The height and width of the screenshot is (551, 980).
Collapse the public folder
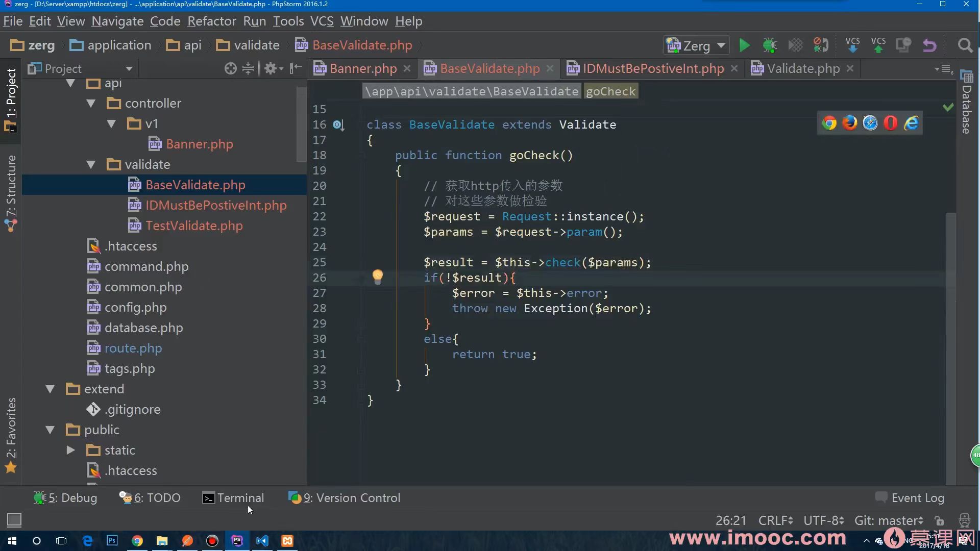coord(50,430)
